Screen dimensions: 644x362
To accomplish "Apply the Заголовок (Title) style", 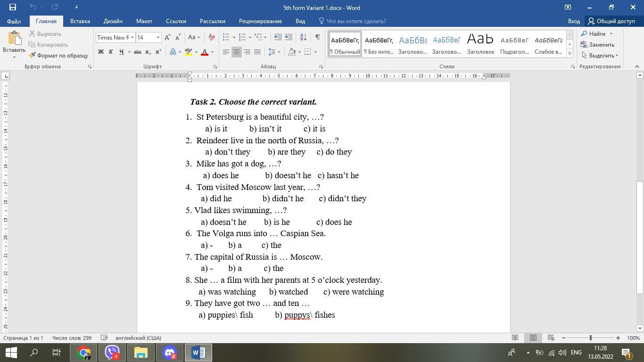I will 480,44.
